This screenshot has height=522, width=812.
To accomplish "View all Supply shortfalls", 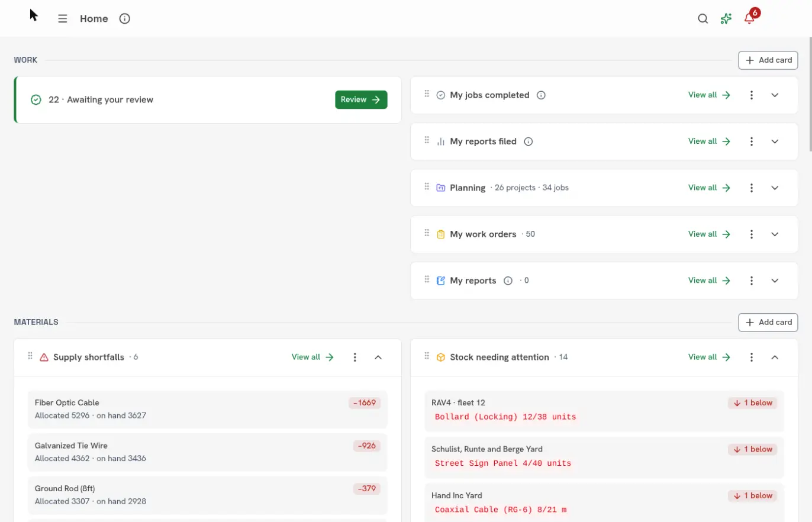I will pos(313,357).
